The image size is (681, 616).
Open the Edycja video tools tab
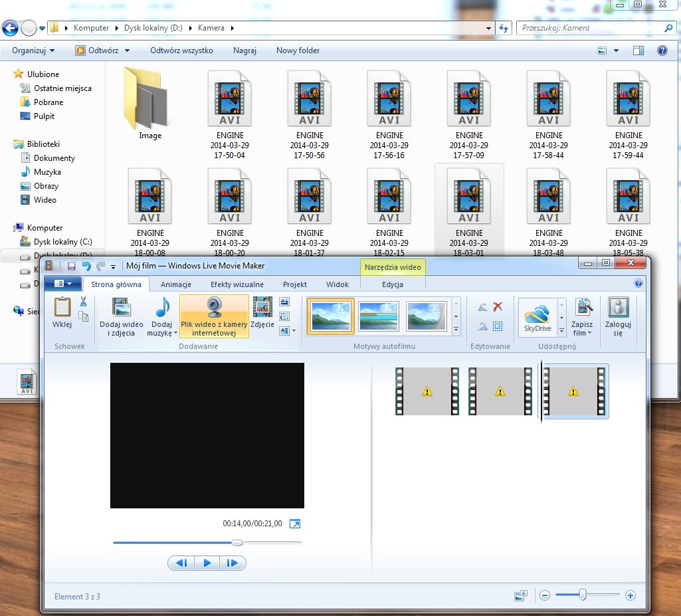pos(392,284)
